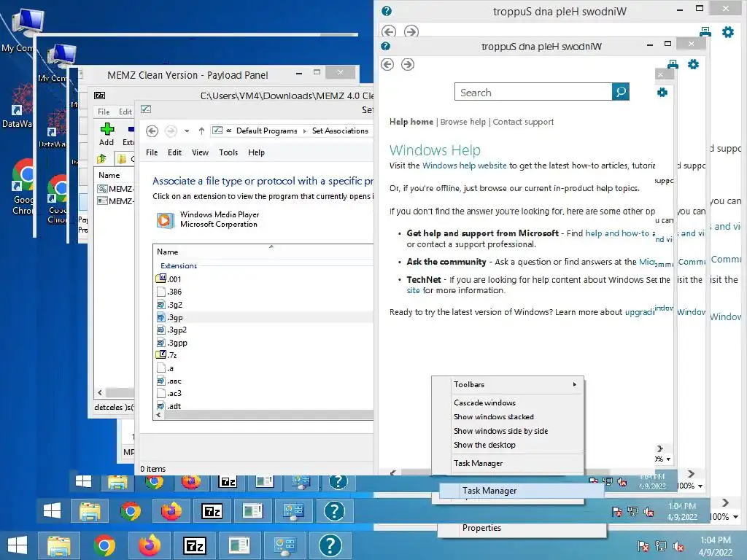The width and height of the screenshot is (747, 560).
Task: Open the View menu in Set Associations
Action: coord(200,152)
